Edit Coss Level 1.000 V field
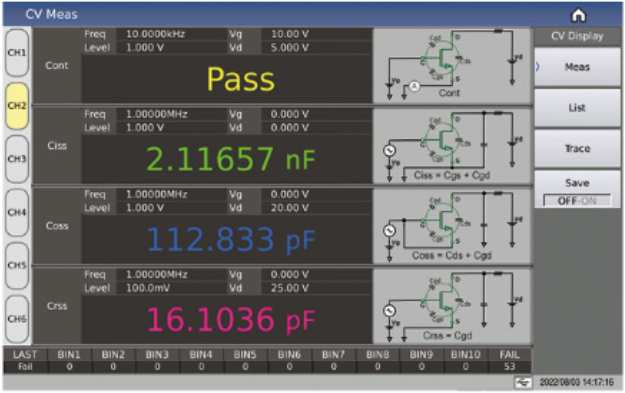The width and height of the screenshot is (625, 393). [x=171, y=208]
